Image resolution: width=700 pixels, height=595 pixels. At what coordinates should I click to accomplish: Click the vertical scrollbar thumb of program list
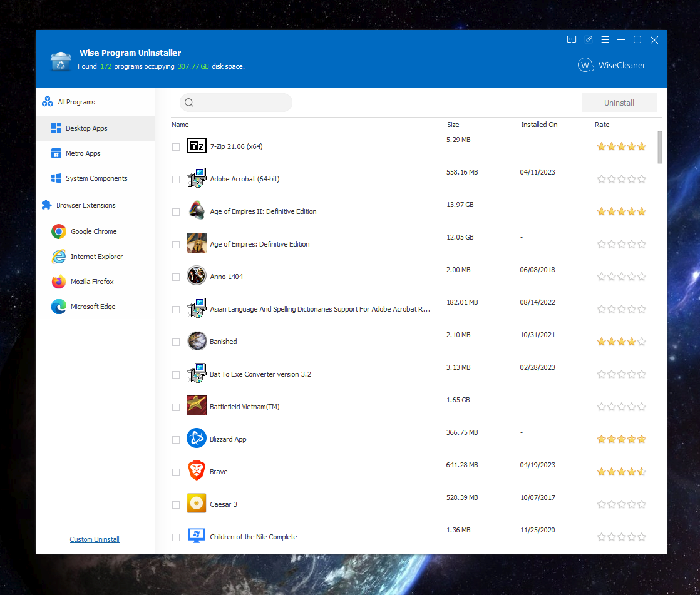coord(659,147)
